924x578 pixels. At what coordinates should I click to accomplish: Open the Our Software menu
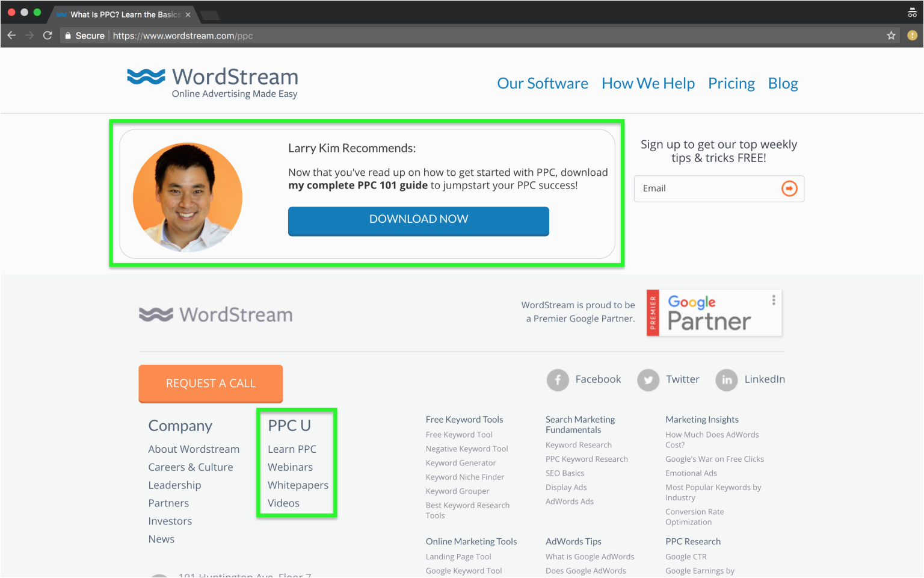(x=542, y=84)
